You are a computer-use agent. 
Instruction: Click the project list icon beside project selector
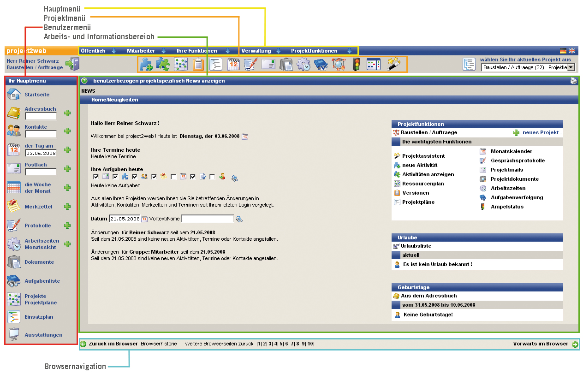click(469, 65)
